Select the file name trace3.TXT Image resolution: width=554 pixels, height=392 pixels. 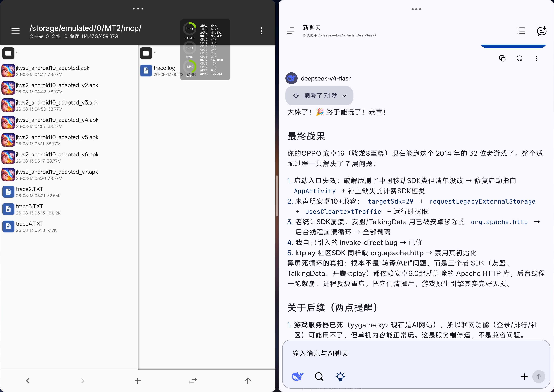point(29,206)
